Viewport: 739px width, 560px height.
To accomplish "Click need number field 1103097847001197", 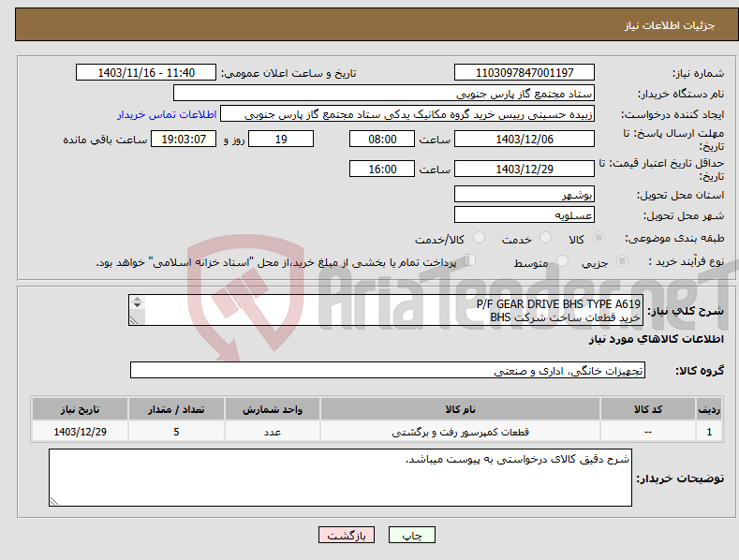I will coord(525,73).
